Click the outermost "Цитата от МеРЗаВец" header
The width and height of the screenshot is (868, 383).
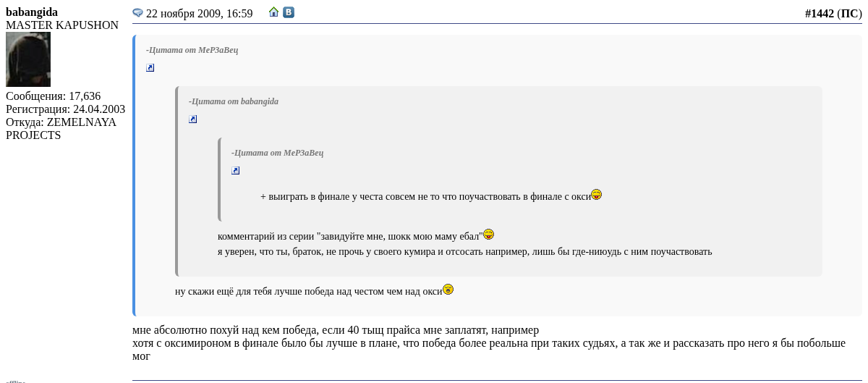[x=192, y=50]
